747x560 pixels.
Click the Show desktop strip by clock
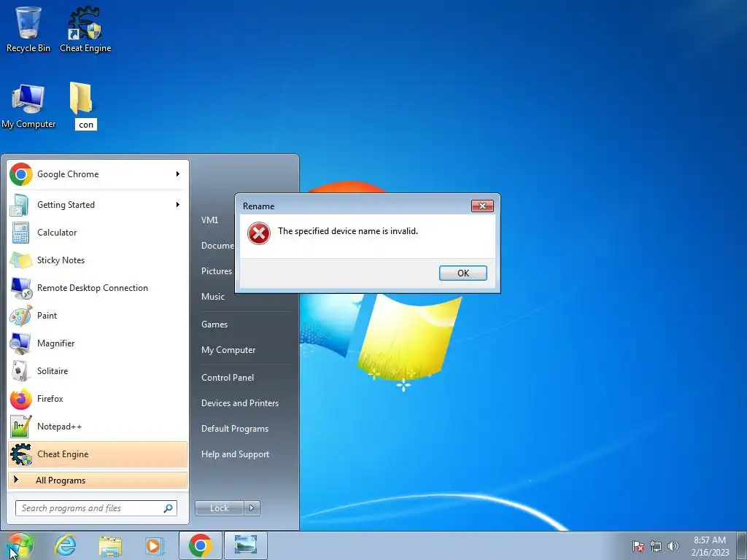[x=743, y=545]
